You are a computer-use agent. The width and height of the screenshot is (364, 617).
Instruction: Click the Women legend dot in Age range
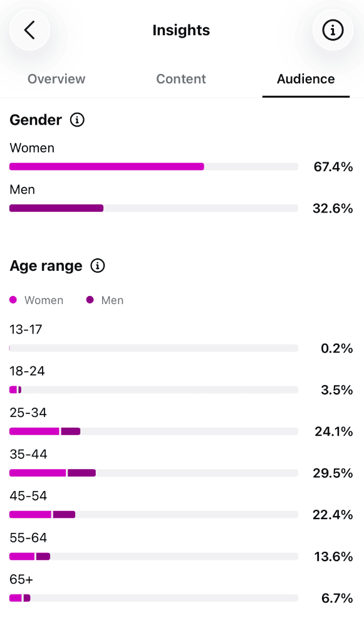pyautogui.click(x=13, y=300)
